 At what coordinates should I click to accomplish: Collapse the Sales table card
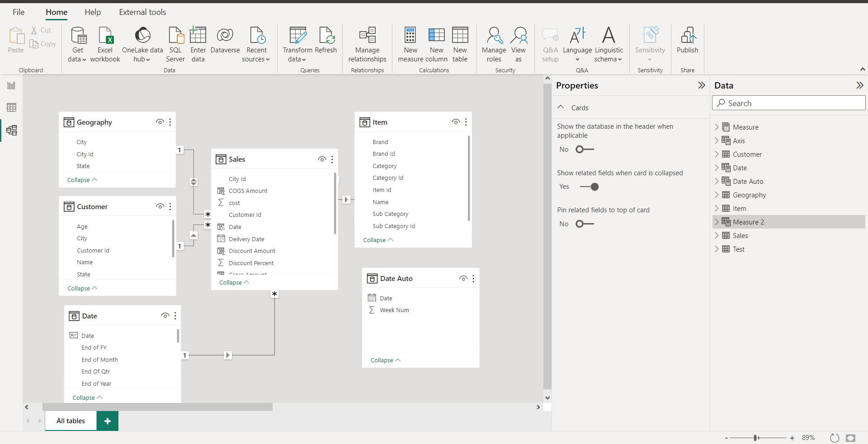click(x=234, y=283)
